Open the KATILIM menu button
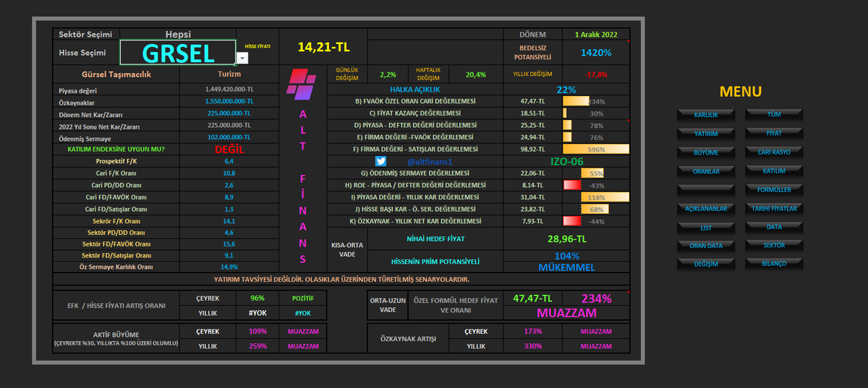 point(774,171)
